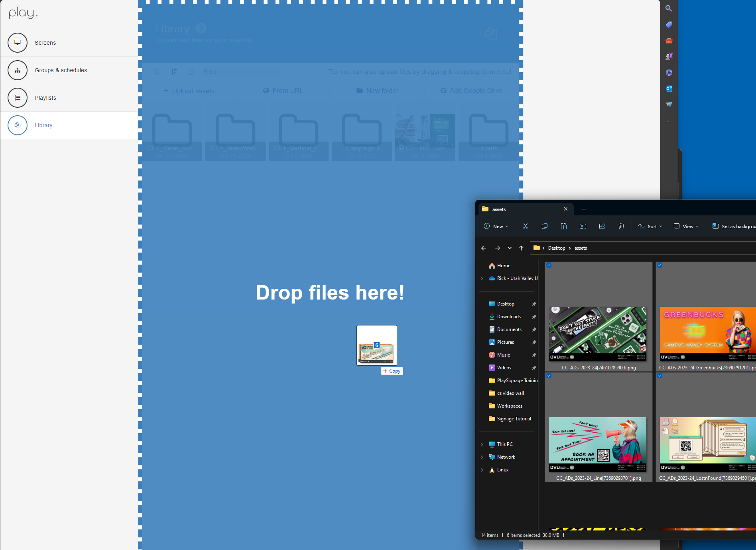This screenshot has width=756, height=550.
Task: Click the Rename icon in Explorer toolbar
Action: click(x=583, y=226)
